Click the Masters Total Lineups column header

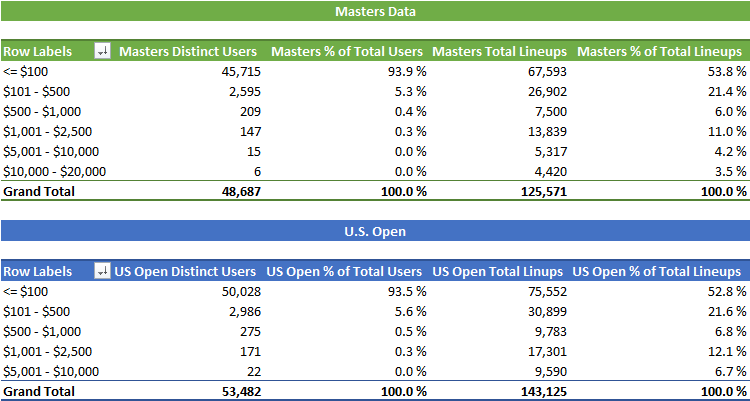[499, 52]
